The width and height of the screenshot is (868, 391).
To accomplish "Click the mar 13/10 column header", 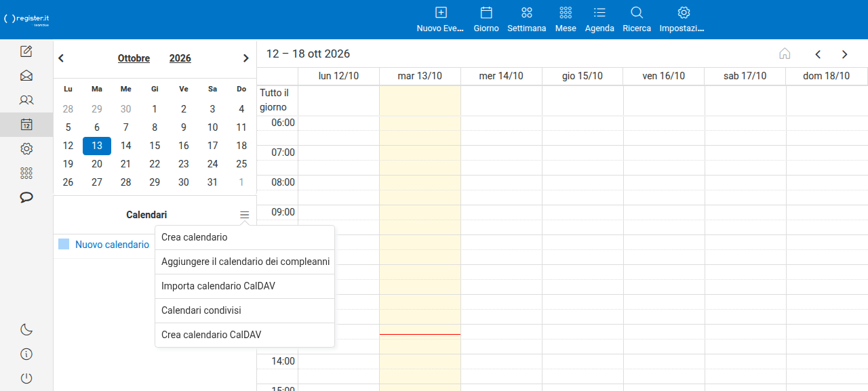I will click(x=420, y=76).
